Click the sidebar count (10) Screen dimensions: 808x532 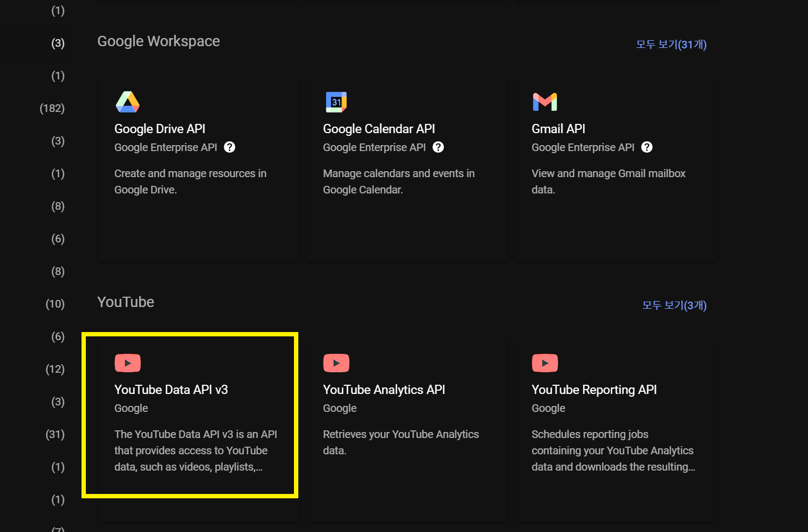point(55,304)
